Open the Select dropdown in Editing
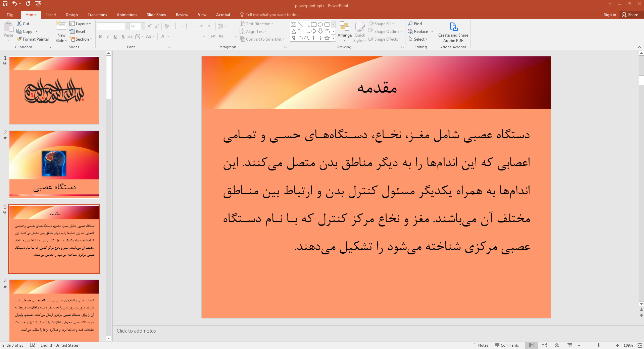 click(418, 39)
